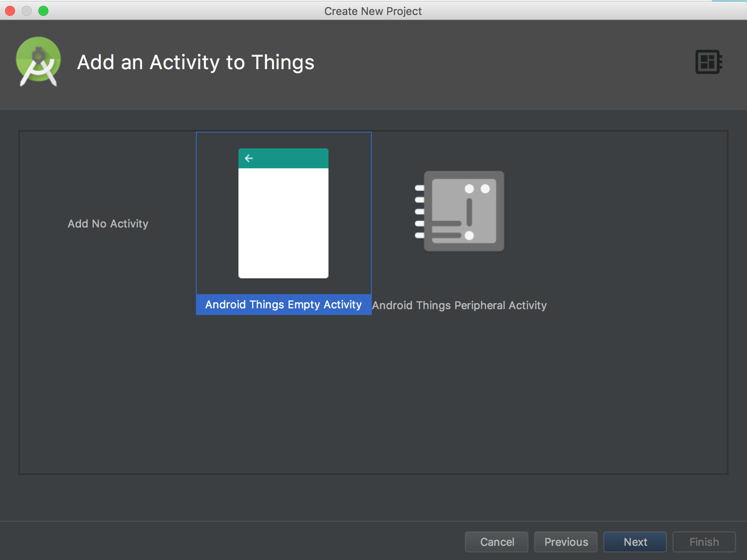This screenshot has width=747, height=560.
Task: Select the white Empty Activity thumbnail body
Action: click(x=283, y=223)
